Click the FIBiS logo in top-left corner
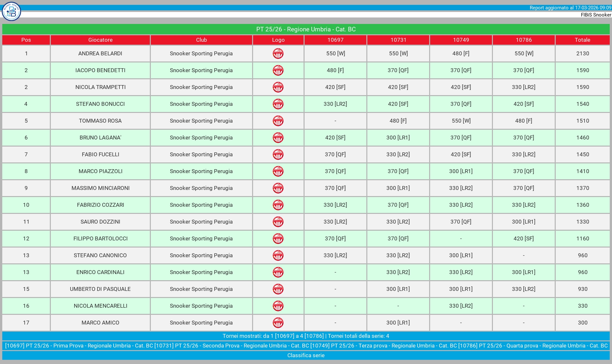This screenshot has width=612, height=364. [x=11, y=11]
